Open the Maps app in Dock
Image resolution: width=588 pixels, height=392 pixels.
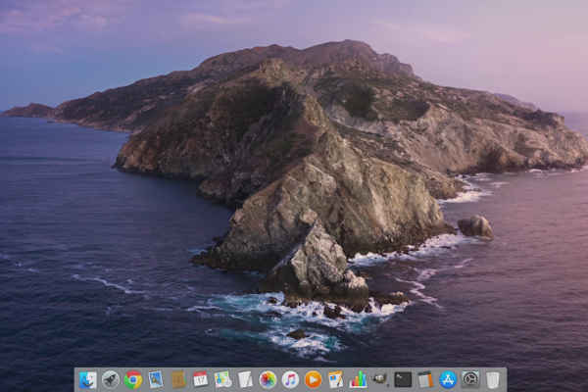tap(223, 380)
